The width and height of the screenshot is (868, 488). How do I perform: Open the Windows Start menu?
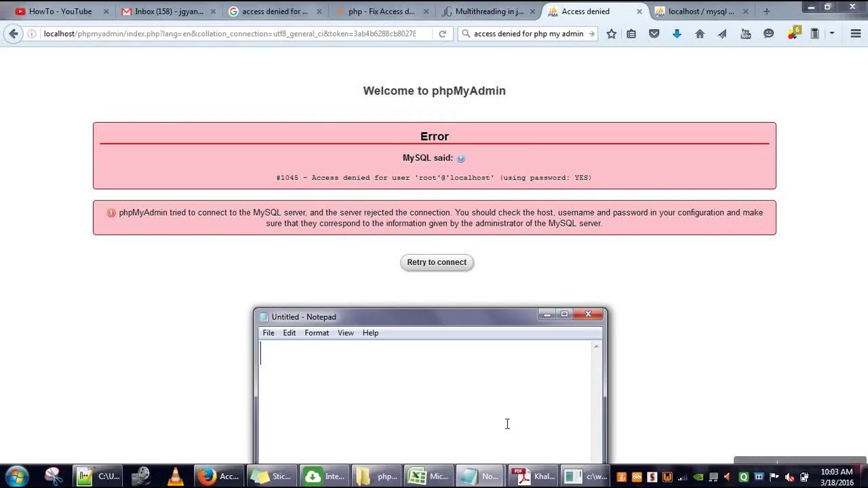16,476
